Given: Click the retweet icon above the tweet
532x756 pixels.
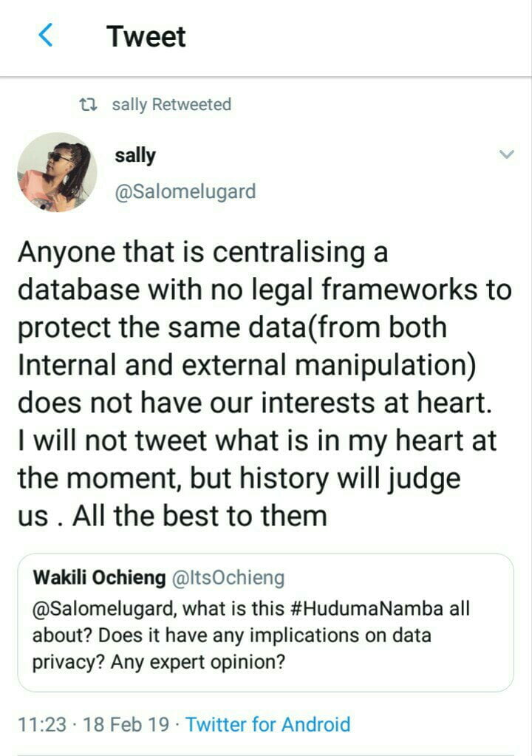Looking at the screenshot, I should coord(89,105).
